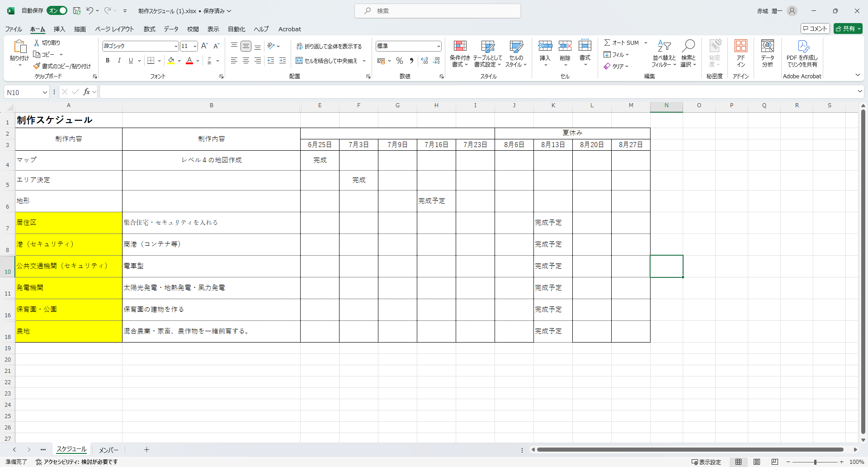The height and width of the screenshot is (467, 868).
Task: Toggle Underline formatting
Action: [131, 60]
